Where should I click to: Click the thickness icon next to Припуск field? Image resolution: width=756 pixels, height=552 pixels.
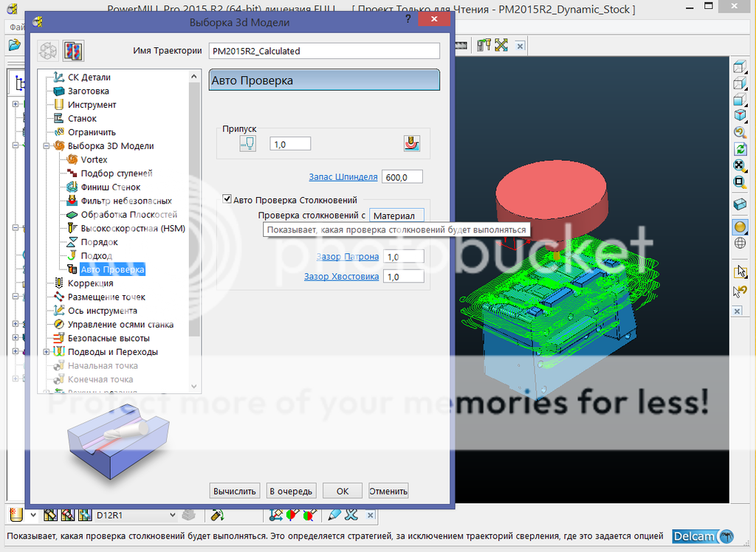coord(247,144)
